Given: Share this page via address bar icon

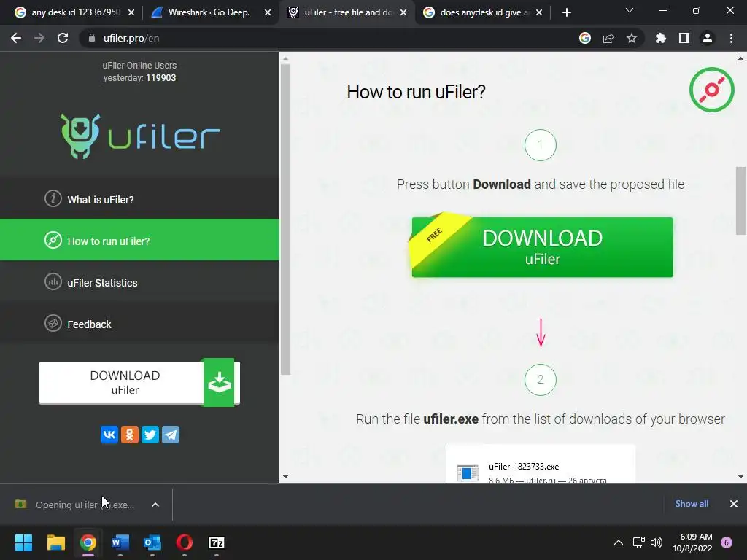Looking at the screenshot, I should tap(608, 38).
